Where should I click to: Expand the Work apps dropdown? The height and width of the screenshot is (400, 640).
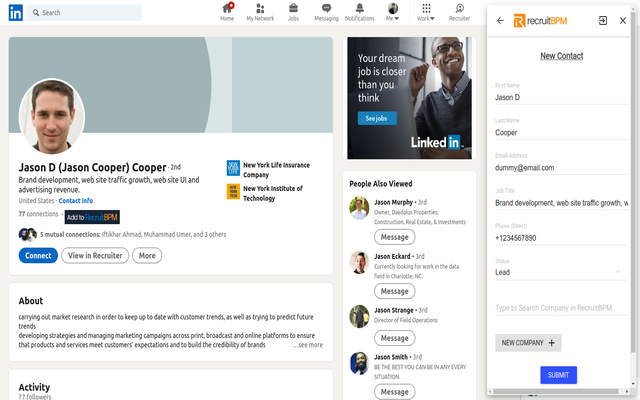pos(426,12)
